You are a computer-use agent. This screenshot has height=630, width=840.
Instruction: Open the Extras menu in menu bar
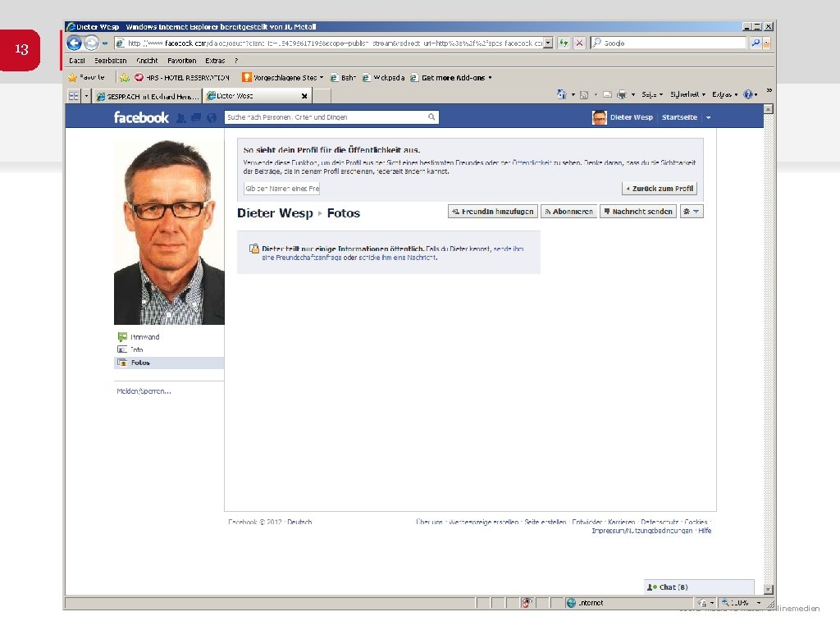coord(215,61)
